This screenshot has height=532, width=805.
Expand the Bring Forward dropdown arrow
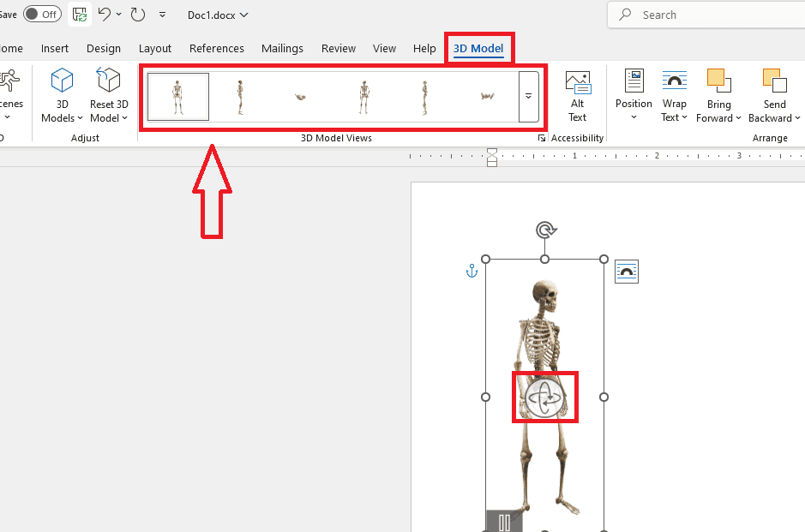pyautogui.click(x=738, y=118)
